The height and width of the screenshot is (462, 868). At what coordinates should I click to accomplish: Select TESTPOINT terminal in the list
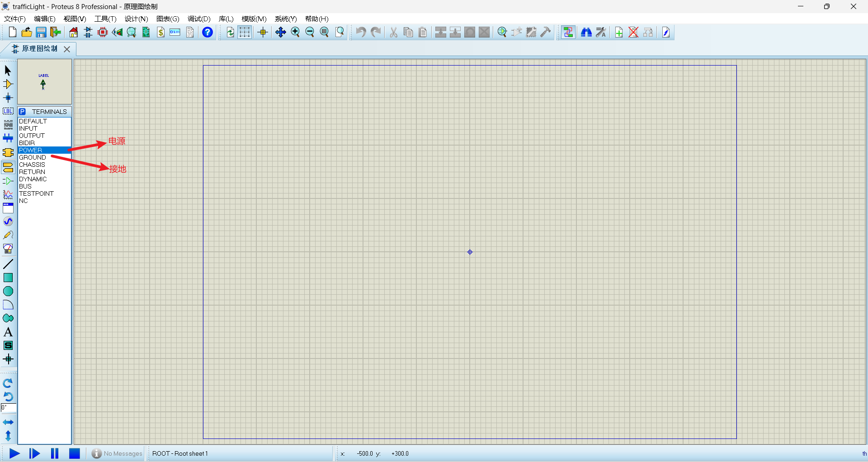(44, 193)
